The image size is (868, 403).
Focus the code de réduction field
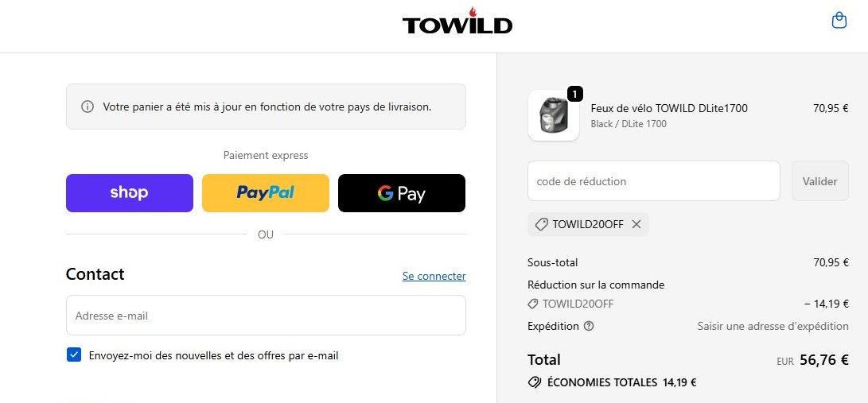[653, 181]
